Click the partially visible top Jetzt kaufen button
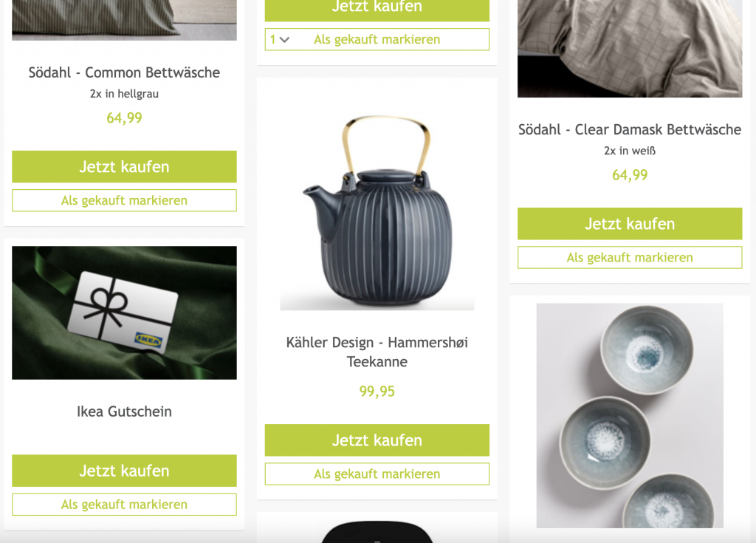 377,10
